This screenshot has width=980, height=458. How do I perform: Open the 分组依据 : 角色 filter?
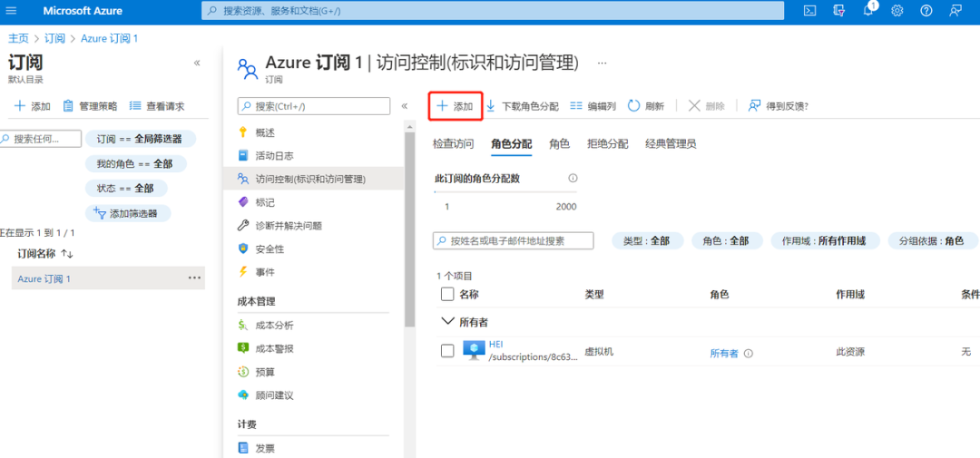click(931, 240)
